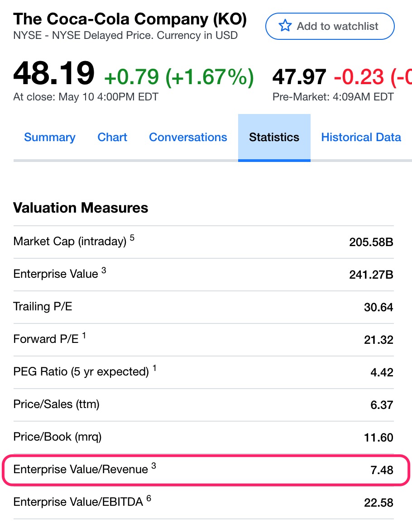
Task: Click Add to watchlist button
Action: tap(330, 26)
